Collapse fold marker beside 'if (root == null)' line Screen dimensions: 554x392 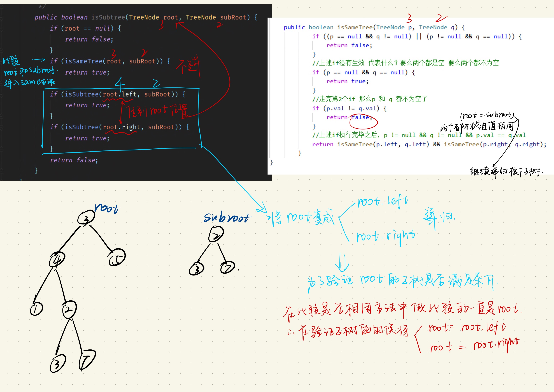[x=1, y=29]
